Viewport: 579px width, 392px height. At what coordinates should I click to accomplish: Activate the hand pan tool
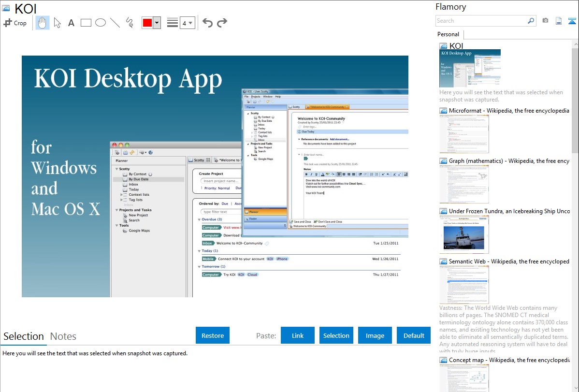[x=43, y=23]
